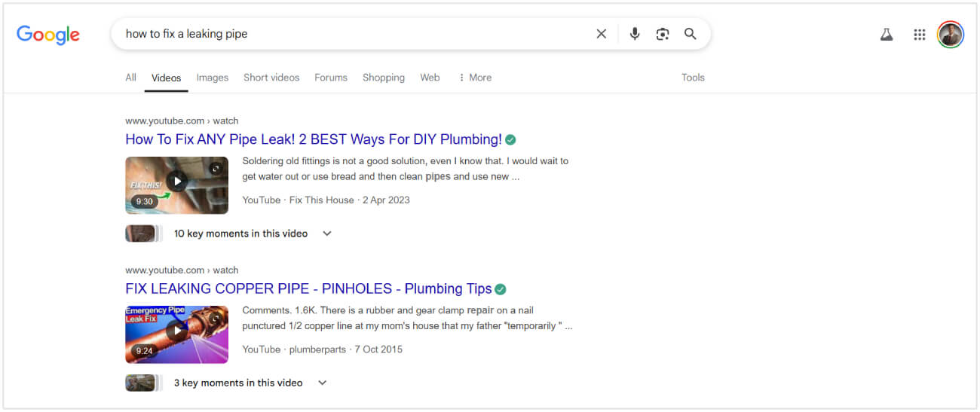Click the 'Soldering old fittings' snippet text
The height and width of the screenshot is (412, 980).
tap(406, 169)
